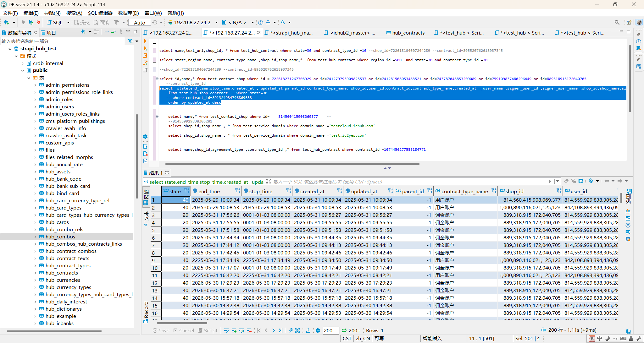Open the global search magnifier at top right

pyautogui.click(x=617, y=22)
